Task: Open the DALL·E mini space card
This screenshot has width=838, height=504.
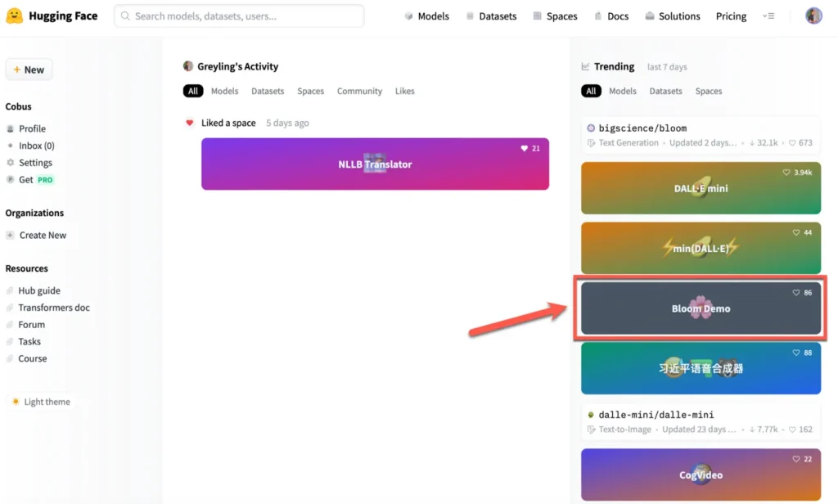Action: click(x=701, y=188)
